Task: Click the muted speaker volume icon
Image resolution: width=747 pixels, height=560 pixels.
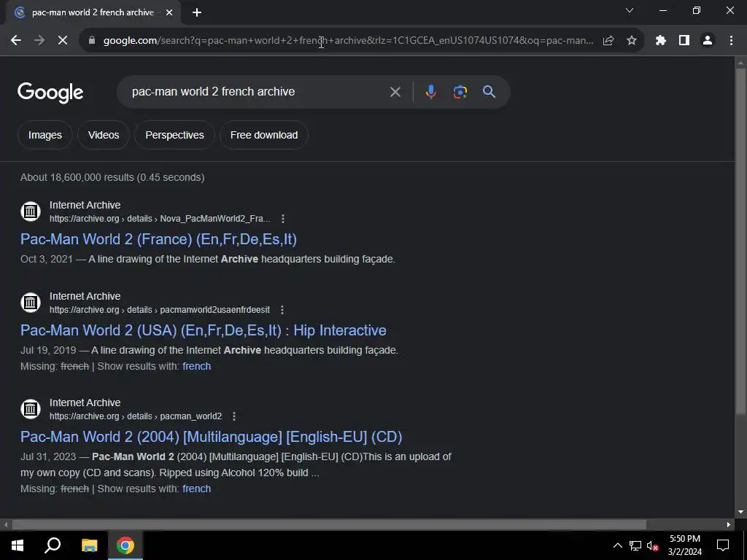Action: [x=653, y=546]
